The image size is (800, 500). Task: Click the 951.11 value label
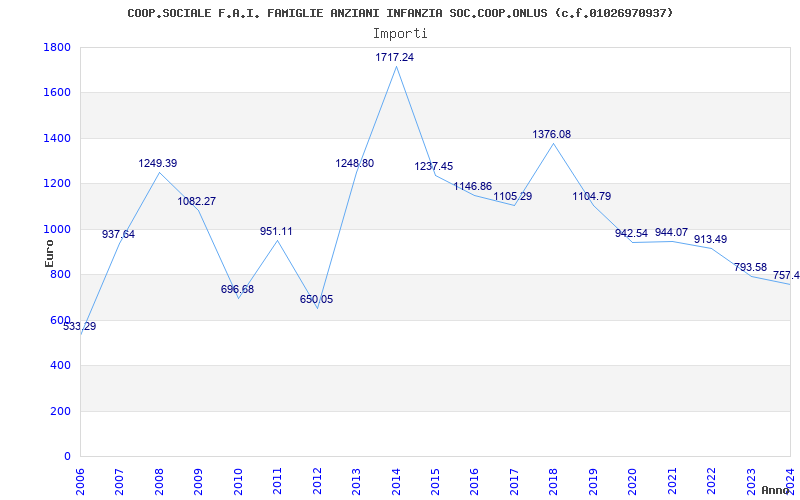276,232
